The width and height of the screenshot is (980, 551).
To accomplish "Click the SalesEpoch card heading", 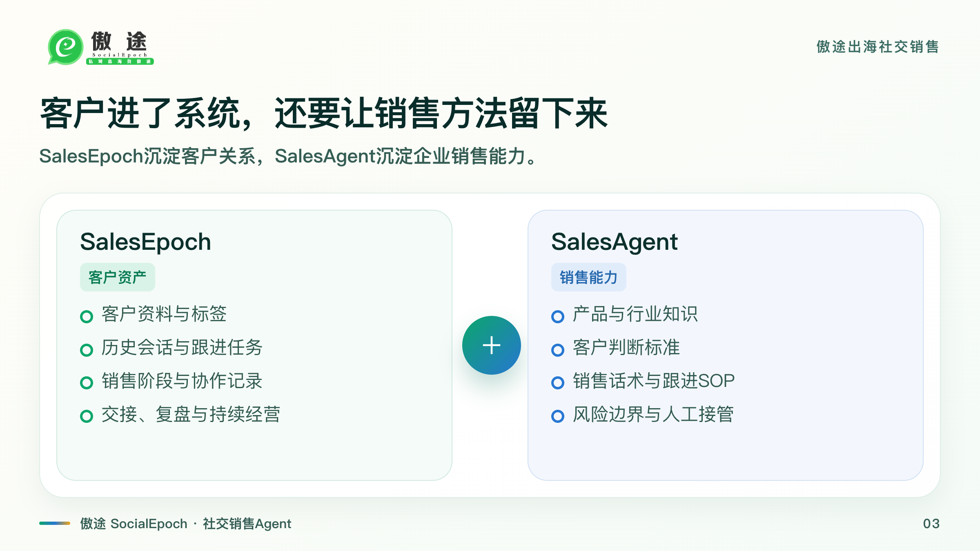I will [145, 242].
